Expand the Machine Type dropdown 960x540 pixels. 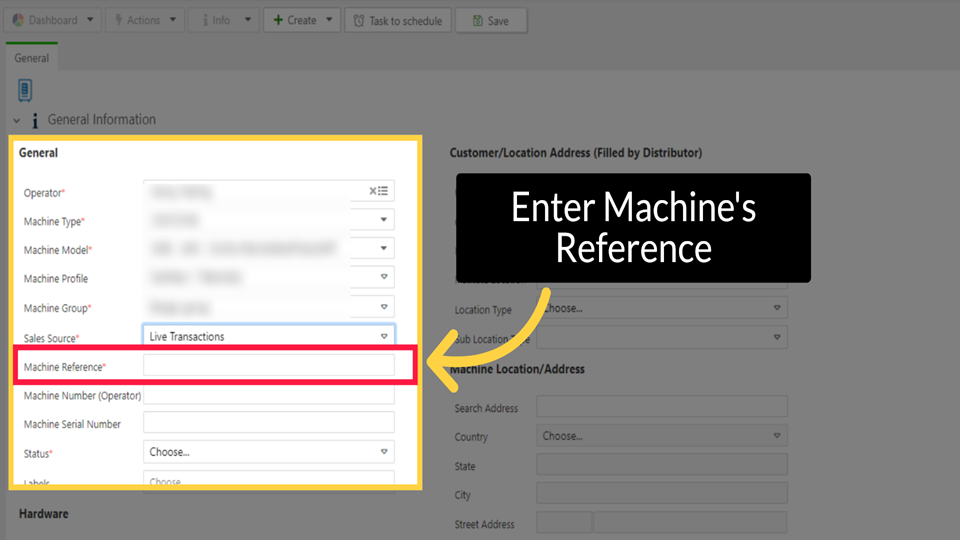383,220
